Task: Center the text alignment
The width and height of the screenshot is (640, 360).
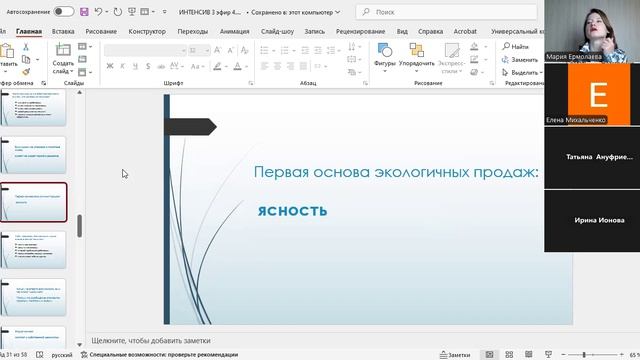Action: click(x=277, y=66)
